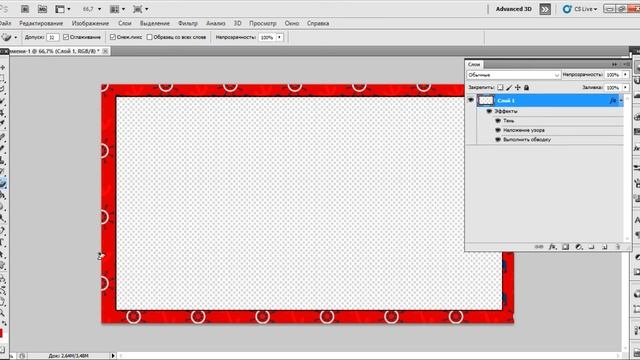
Task: Click the Наложение узора effect name
Action: tap(524, 130)
